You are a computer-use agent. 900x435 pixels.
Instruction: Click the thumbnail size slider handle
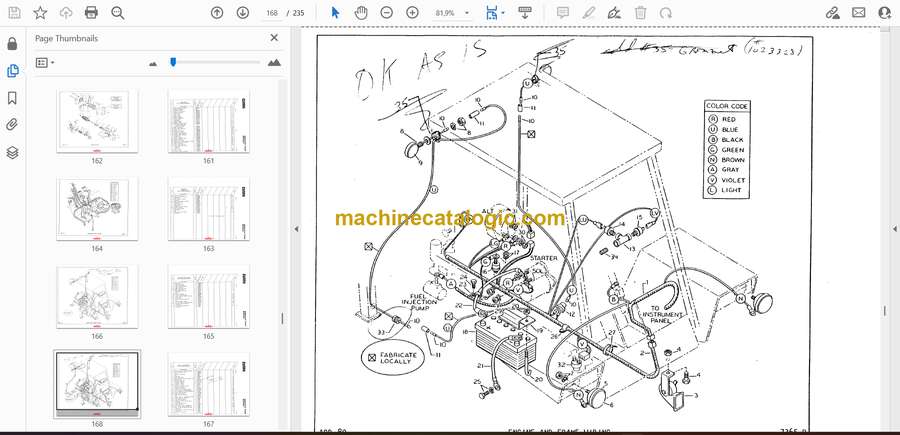tap(173, 62)
